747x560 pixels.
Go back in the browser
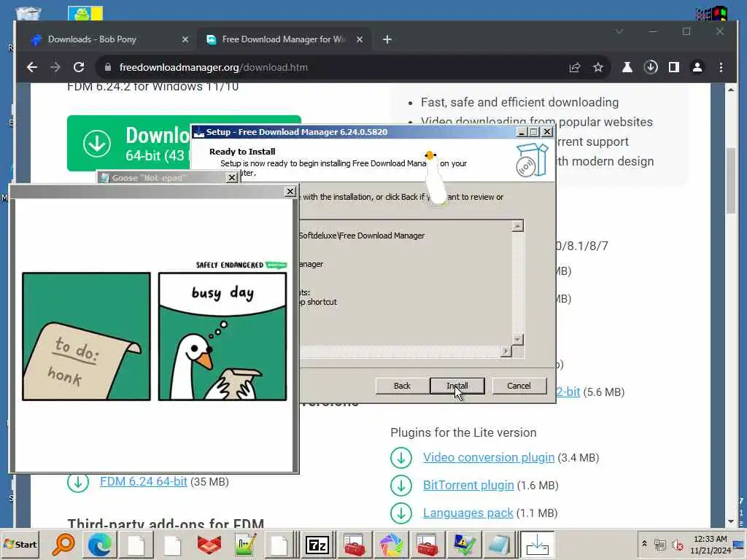tap(32, 67)
